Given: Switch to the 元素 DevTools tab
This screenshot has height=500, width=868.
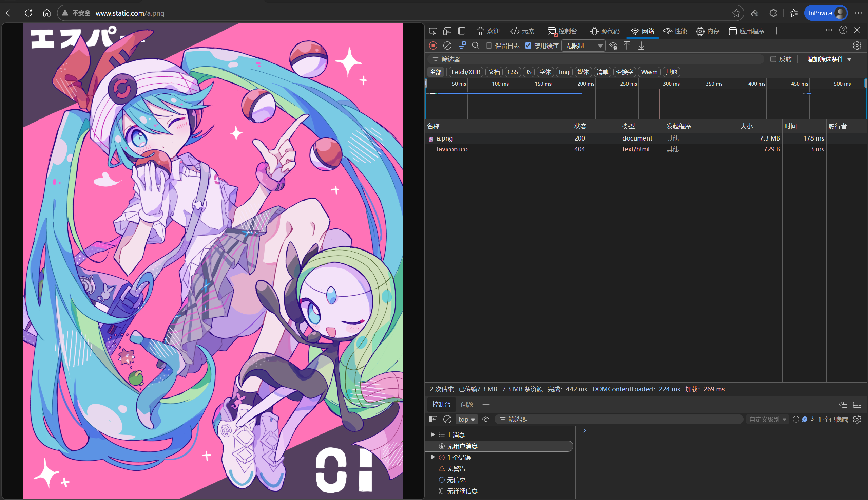Looking at the screenshot, I should click(522, 31).
